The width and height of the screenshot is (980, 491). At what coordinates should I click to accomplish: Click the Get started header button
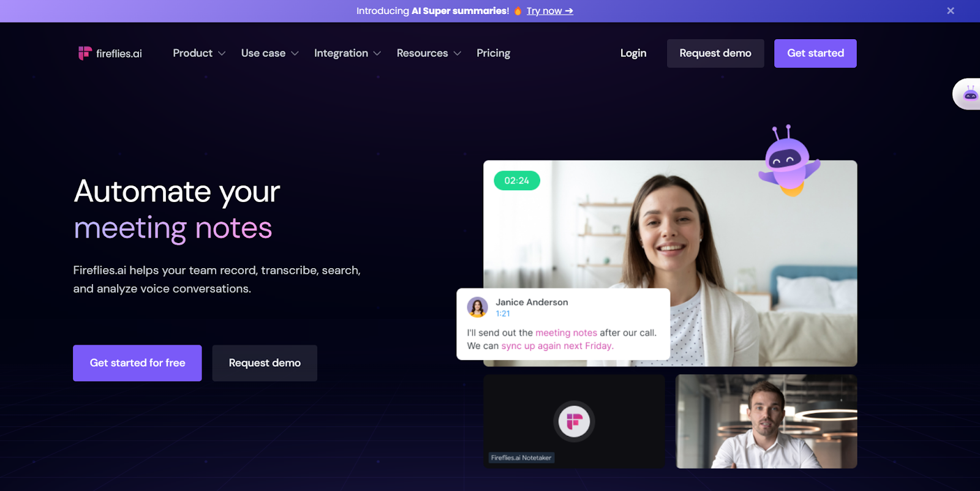click(815, 53)
